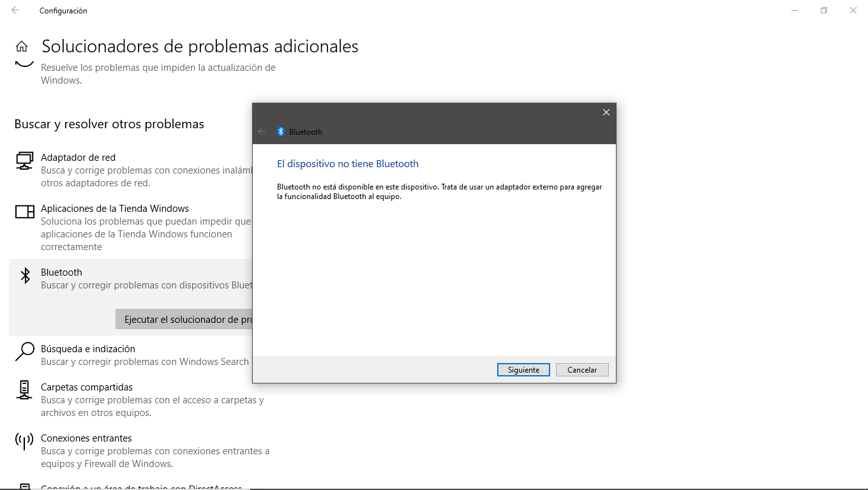Viewport: 868px width, 490px height.
Task: Click the 'Bluetooth no está disponible' message text
Action: (439, 192)
